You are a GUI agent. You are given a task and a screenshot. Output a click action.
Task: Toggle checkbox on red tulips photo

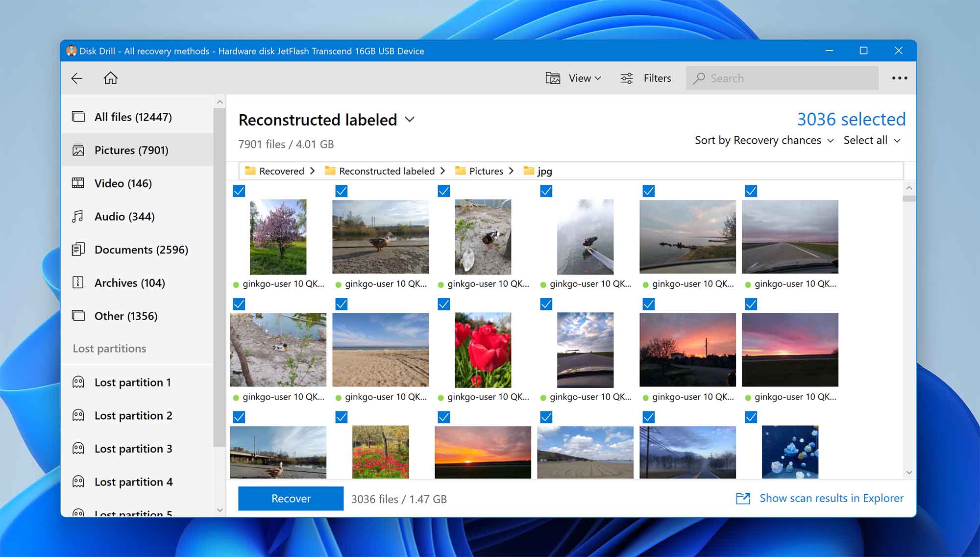443,304
